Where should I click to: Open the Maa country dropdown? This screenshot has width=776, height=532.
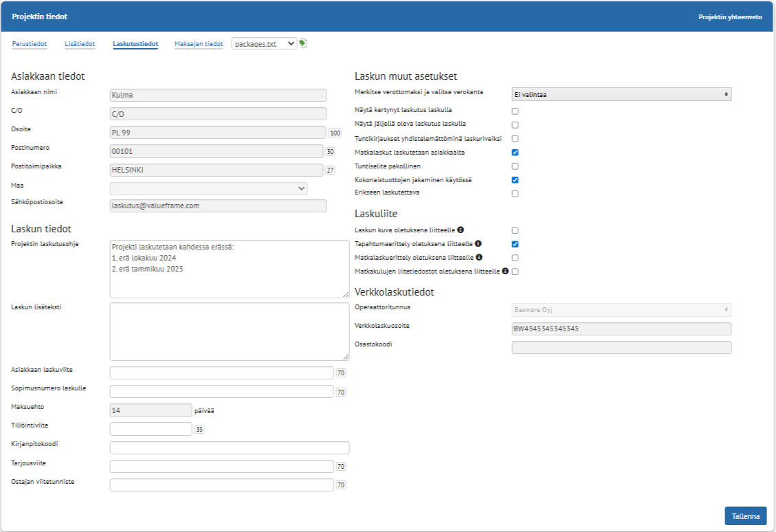point(208,188)
